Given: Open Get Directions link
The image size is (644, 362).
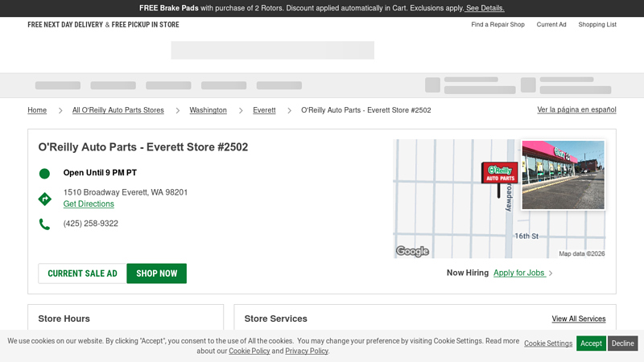Looking at the screenshot, I should click(89, 204).
